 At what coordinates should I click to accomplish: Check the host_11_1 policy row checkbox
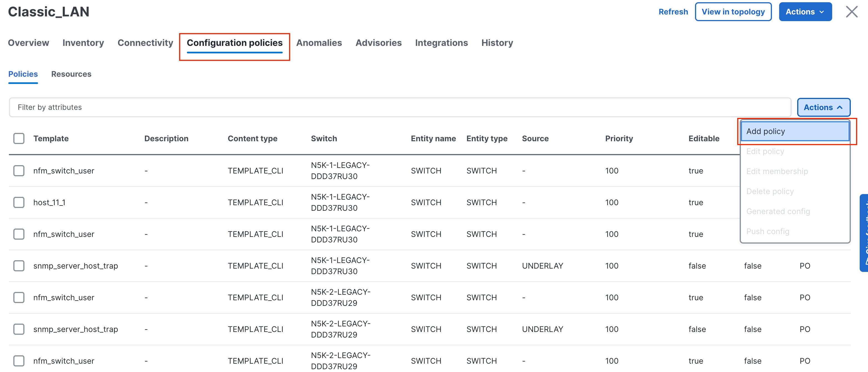click(19, 202)
